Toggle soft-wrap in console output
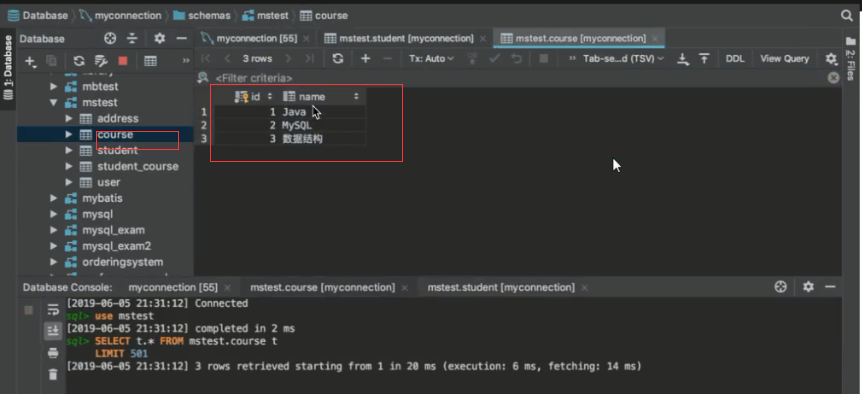 (x=53, y=310)
